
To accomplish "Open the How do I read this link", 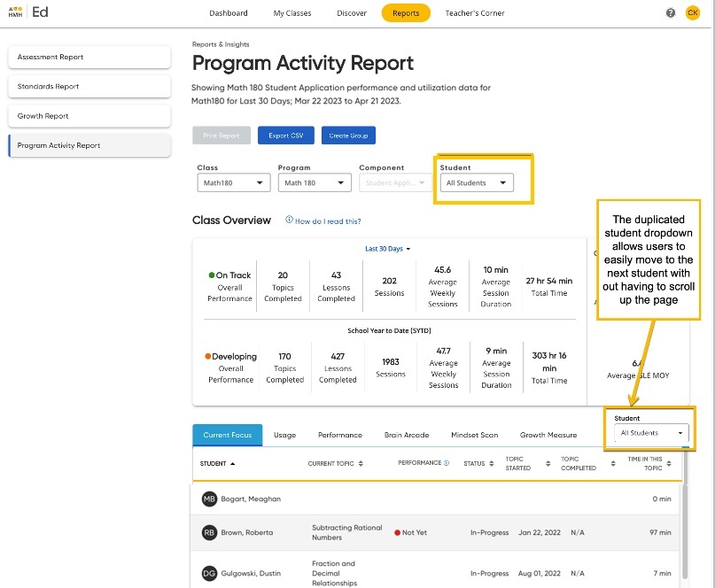I will point(328,221).
